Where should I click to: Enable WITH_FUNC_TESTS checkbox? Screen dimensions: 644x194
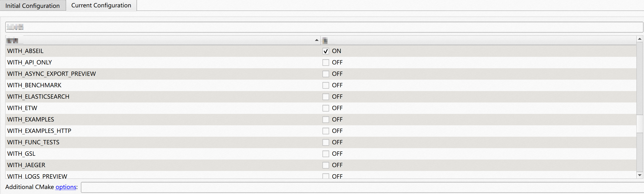[326, 142]
